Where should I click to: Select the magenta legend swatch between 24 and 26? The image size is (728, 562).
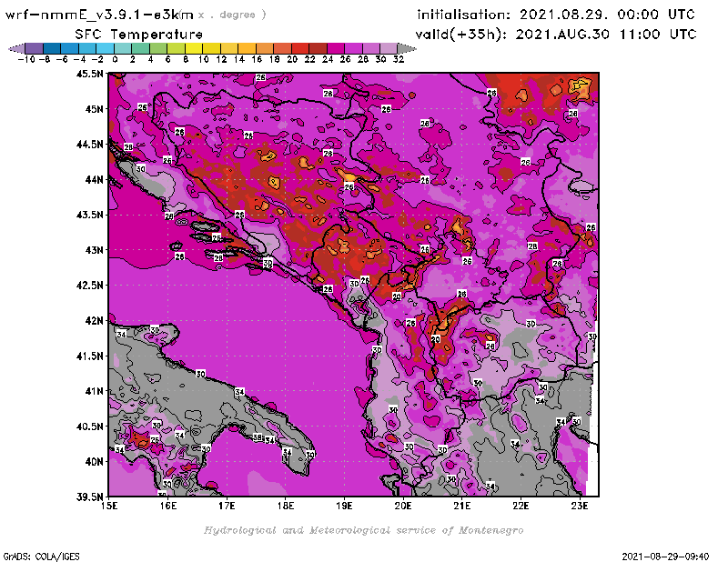pos(336,48)
